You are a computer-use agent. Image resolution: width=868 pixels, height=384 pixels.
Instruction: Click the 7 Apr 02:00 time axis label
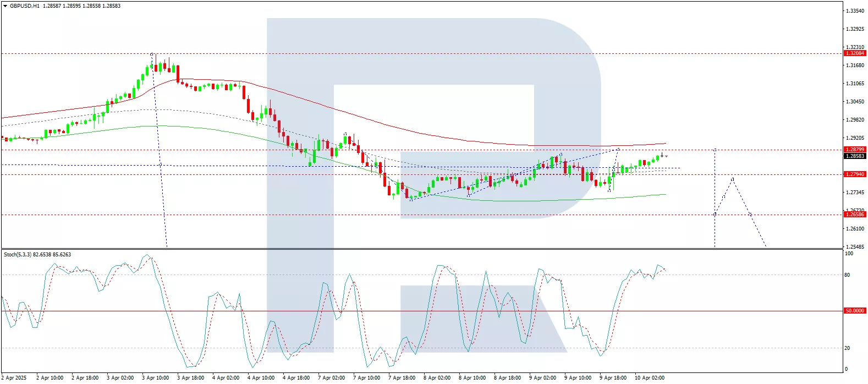click(331, 378)
